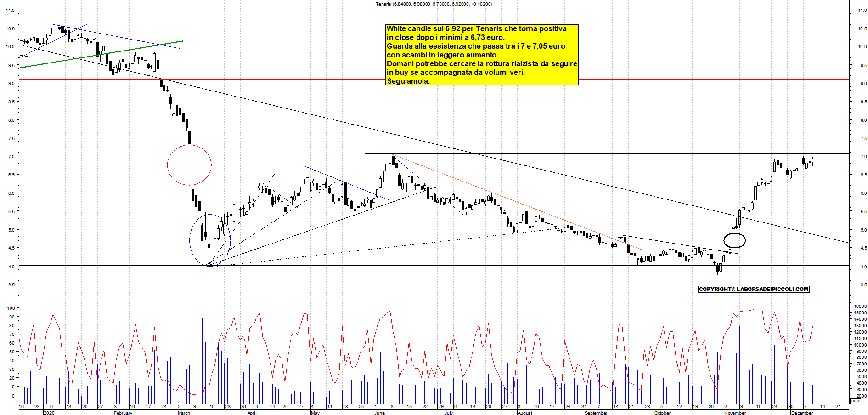Click the note line 'in close dopo i minimi a 6,73 euro.'
The height and width of the screenshot is (415, 868).
click(445, 38)
